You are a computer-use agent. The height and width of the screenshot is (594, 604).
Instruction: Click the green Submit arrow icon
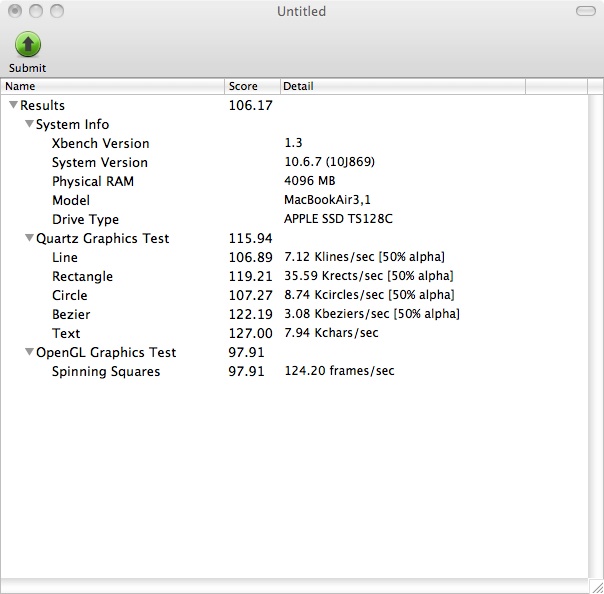[28, 44]
